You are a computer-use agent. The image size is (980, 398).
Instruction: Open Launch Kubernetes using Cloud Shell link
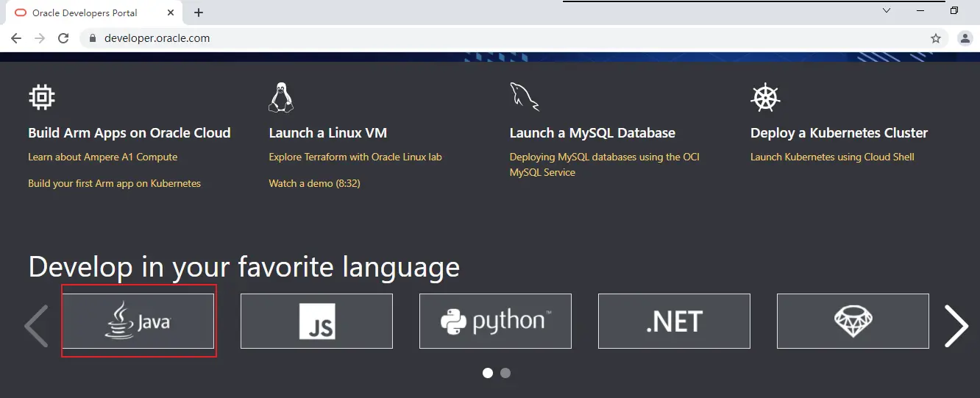click(x=833, y=157)
